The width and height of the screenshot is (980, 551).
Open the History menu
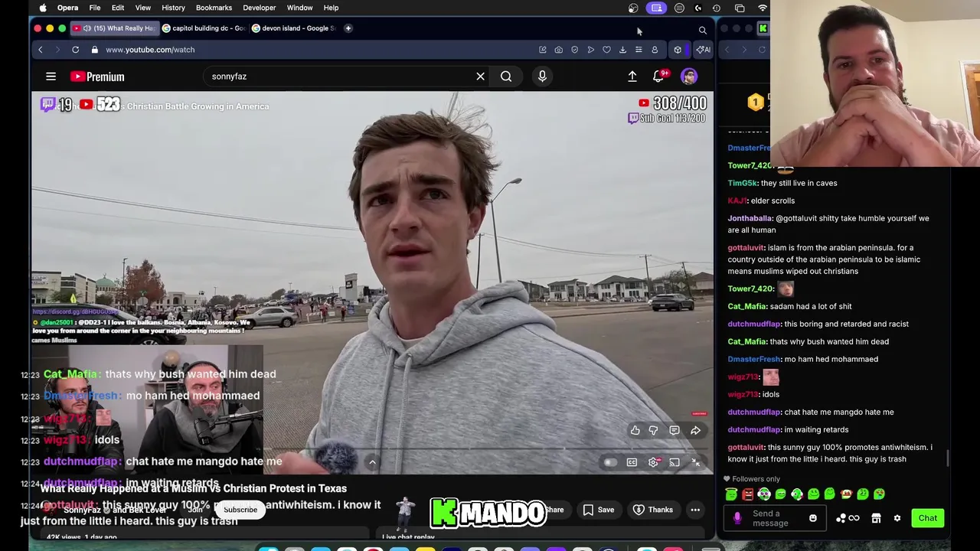pos(173,8)
